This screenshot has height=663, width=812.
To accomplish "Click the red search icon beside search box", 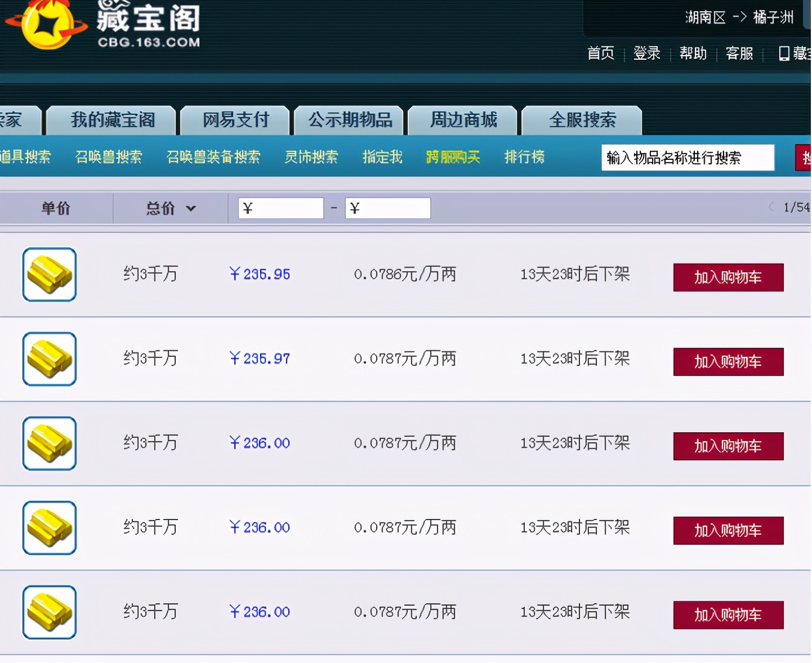I will pyautogui.click(x=805, y=157).
